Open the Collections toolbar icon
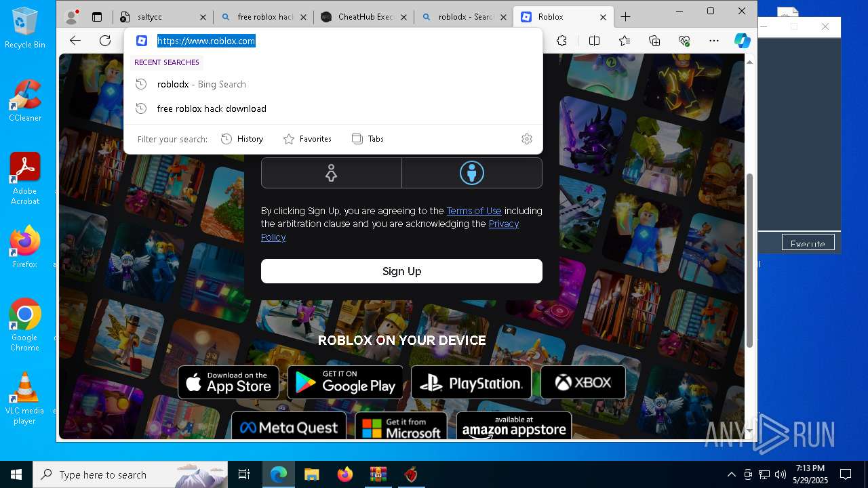The image size is (868, 488). pos(654,41)
